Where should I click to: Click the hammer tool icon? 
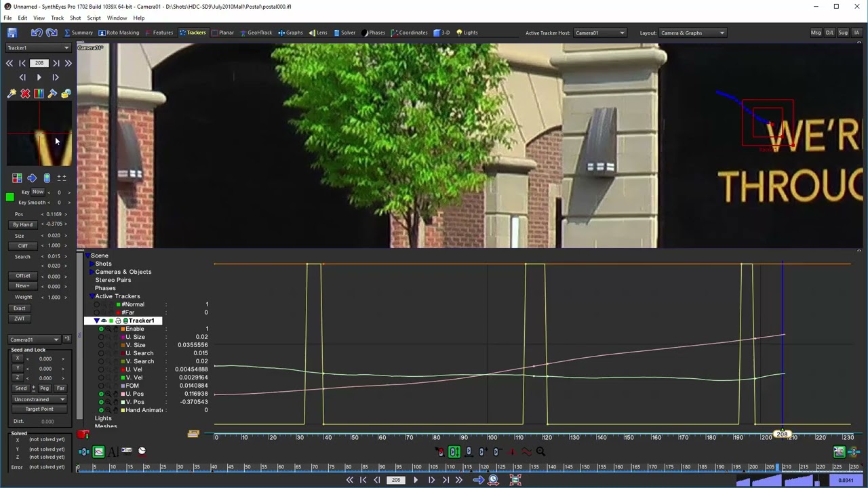(x=52, y=94)
